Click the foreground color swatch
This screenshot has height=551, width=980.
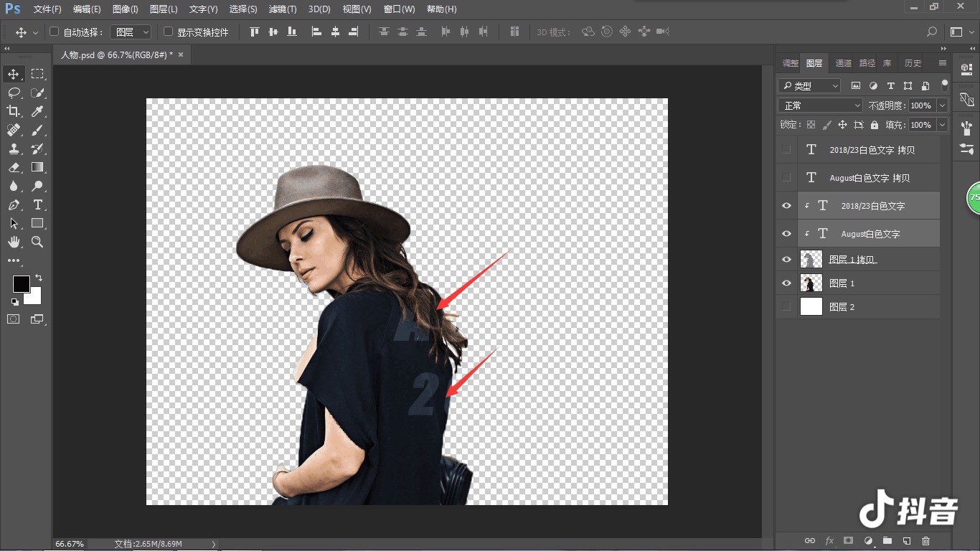(x=22, y=284)
